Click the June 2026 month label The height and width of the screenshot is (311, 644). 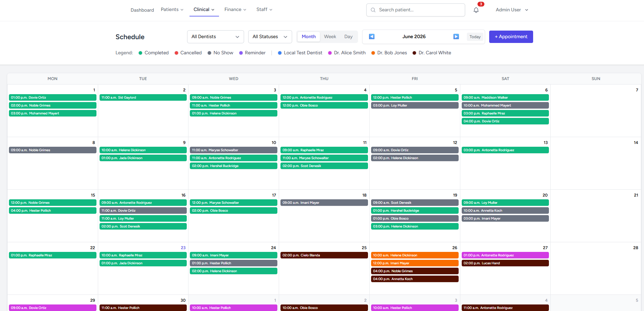(414, 36)
